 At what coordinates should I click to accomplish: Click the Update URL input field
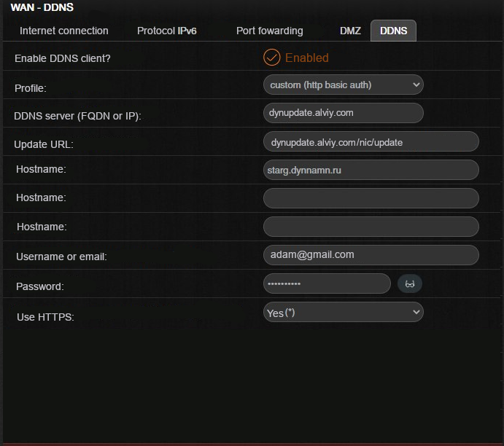click(x=371, y=141)
